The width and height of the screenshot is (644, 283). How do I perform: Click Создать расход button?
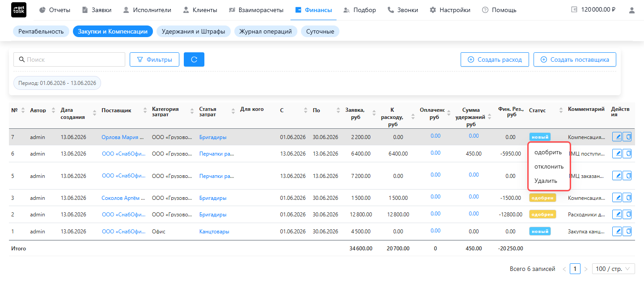pos(495,59)
